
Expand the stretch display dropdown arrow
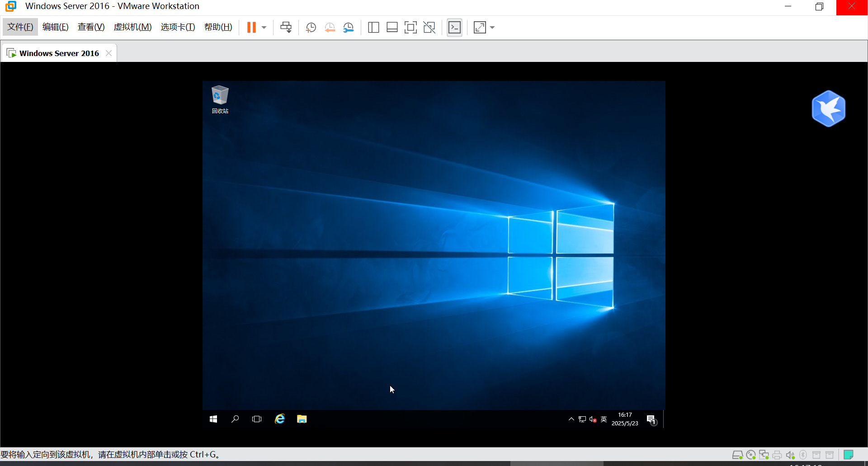click(492, 28)
